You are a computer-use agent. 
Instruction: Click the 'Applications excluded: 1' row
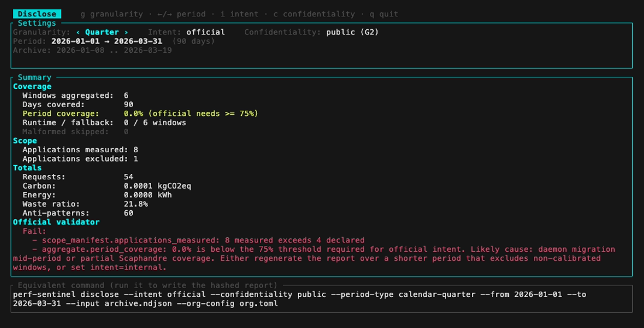(x=80, y=159)
